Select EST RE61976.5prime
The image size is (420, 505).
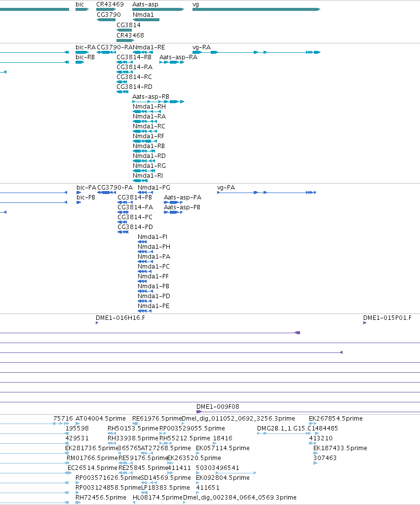pos(135,424)
